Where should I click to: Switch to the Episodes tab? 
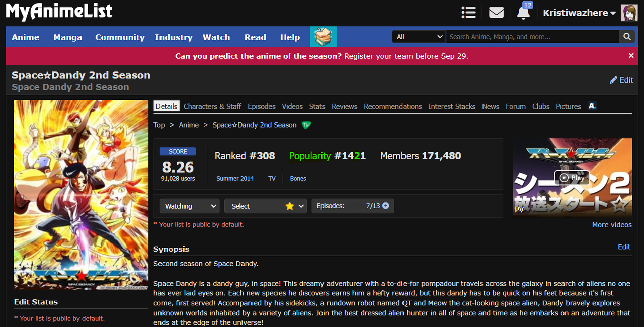tap(262, 106)
